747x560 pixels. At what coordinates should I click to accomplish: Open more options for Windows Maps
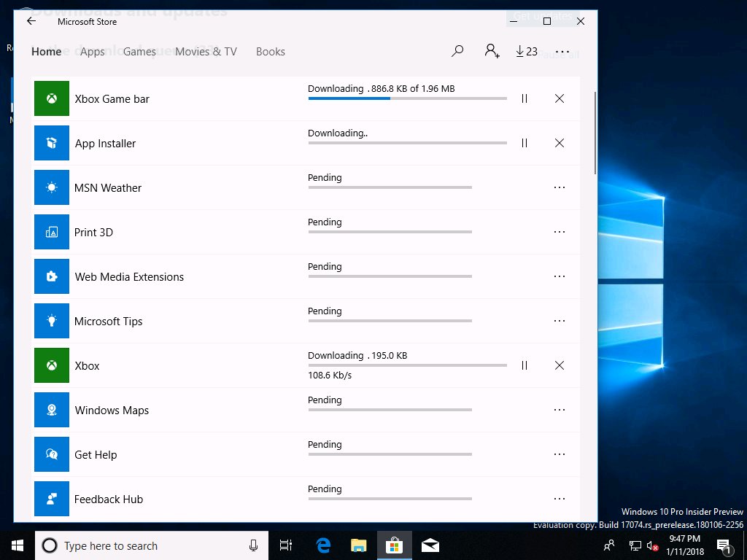[x=560, y=410]
